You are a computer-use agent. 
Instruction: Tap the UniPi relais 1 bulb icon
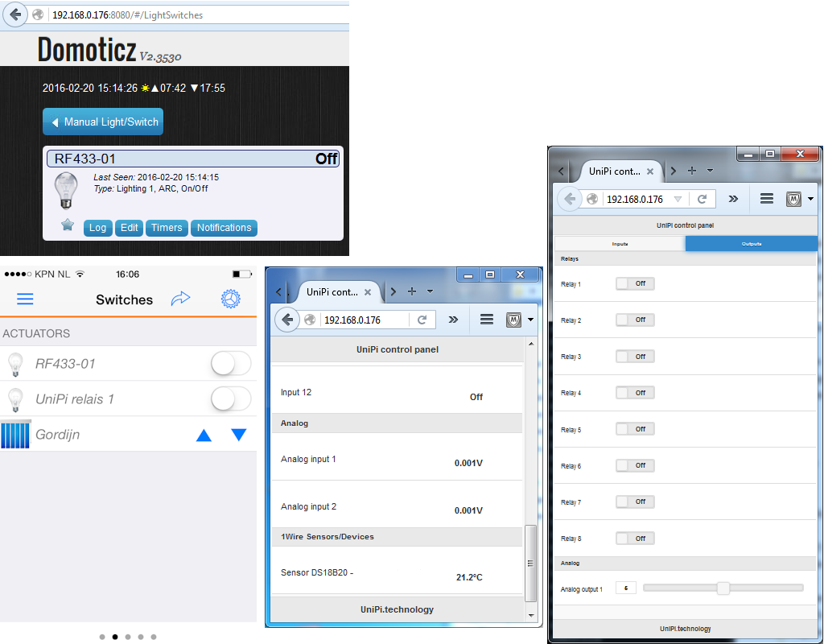click(x=16, y=399)
